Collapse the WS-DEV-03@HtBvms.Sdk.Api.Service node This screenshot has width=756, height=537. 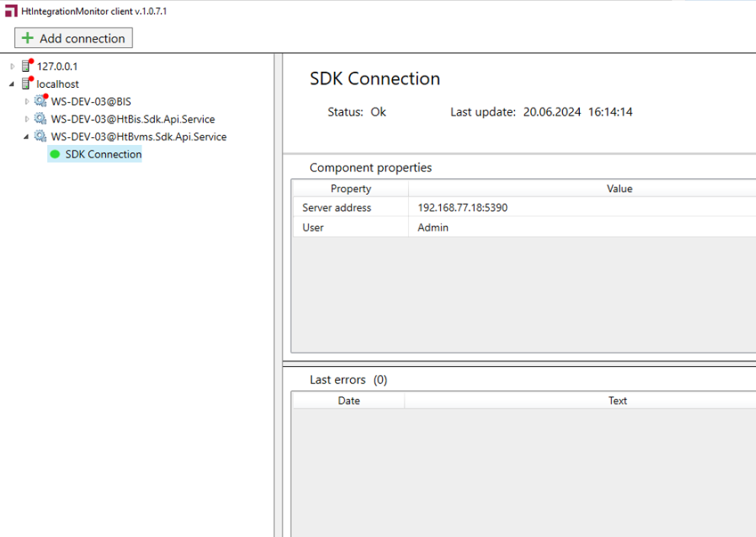pos(27,137)
